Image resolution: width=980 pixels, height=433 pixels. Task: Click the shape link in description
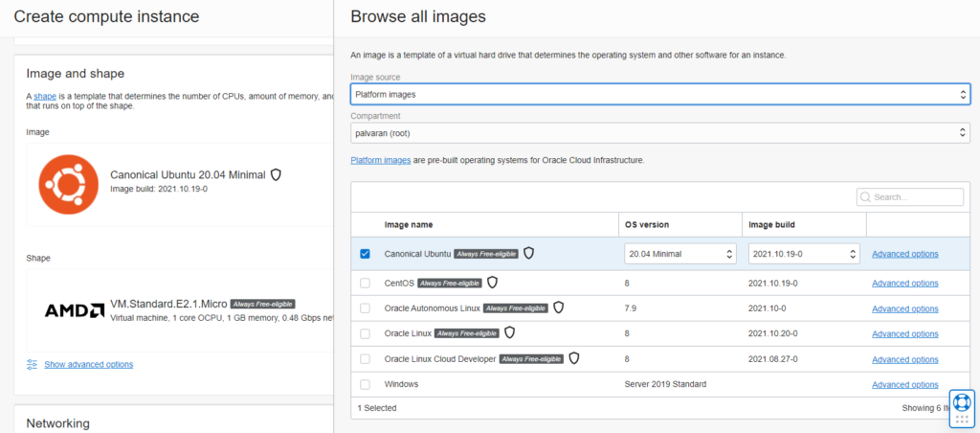(x=45, y=97)
